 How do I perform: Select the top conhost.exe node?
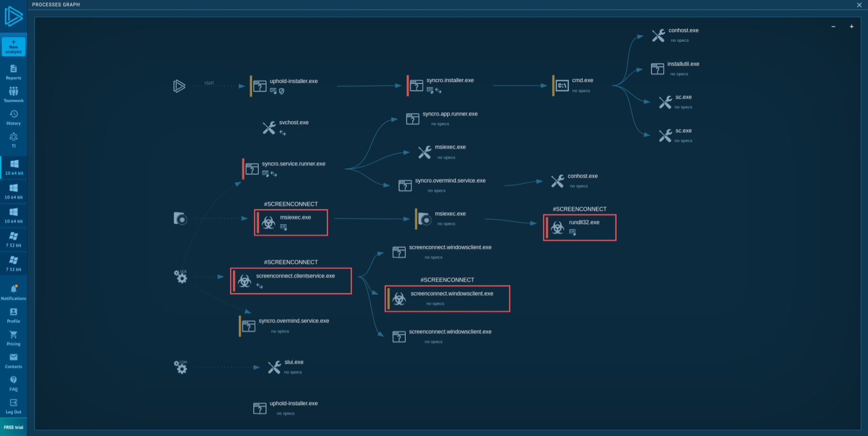[675, 35]
